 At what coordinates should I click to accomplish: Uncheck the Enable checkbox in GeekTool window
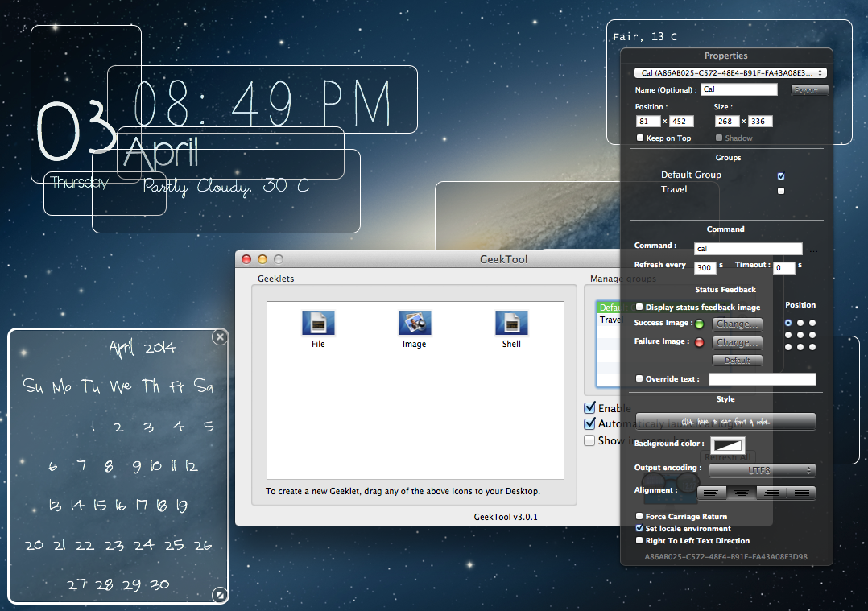(x=590, y=408)
